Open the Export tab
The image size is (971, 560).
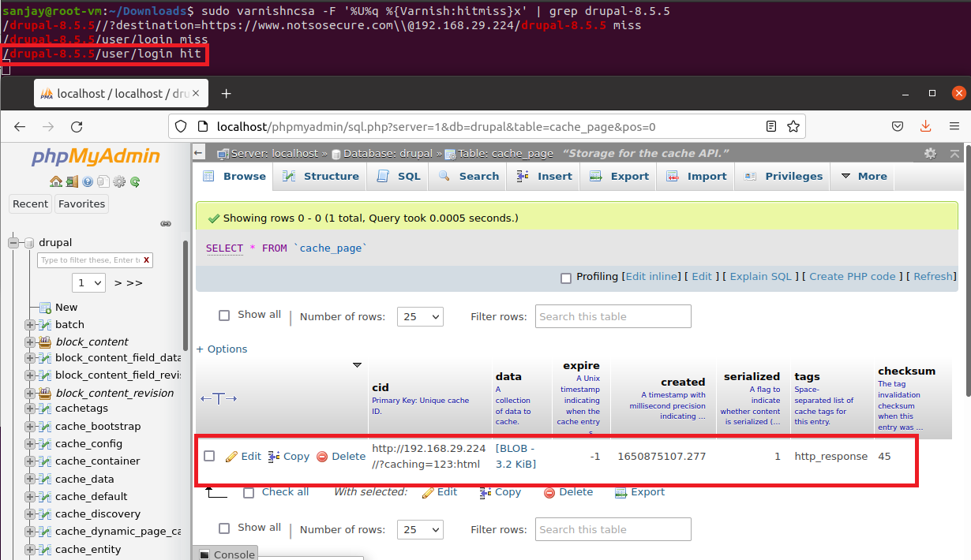[620, 177]
